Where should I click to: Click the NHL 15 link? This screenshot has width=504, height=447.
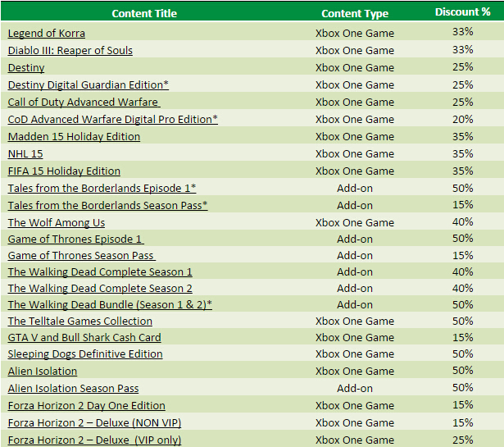tap(25, 153)
